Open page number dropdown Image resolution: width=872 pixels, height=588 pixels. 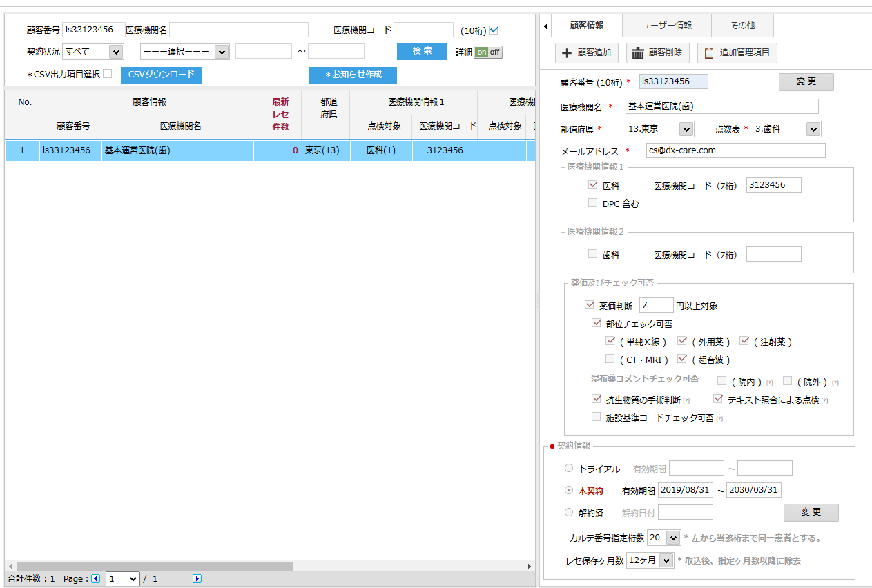[x=123, y=579]
